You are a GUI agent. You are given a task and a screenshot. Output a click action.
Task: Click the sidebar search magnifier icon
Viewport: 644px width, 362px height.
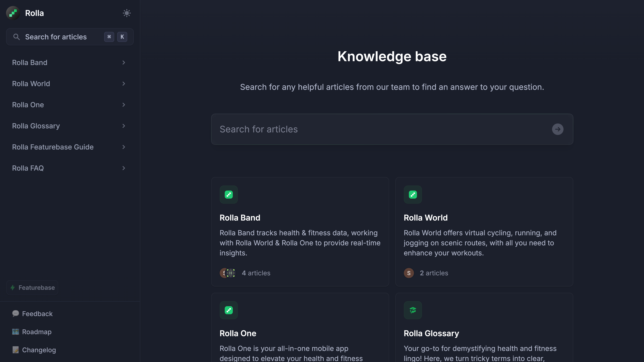coord(17,37)
